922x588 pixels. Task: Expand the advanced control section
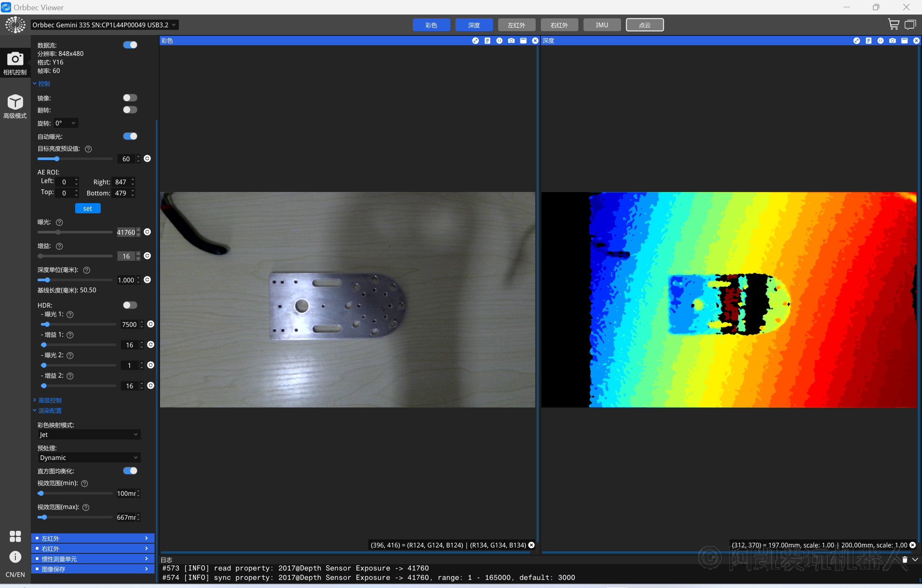tap(50, 400)
